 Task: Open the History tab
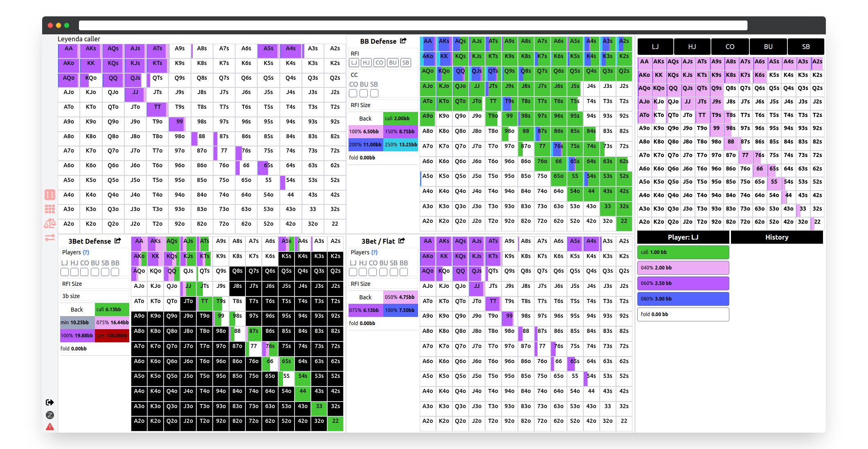click(776, 237)
